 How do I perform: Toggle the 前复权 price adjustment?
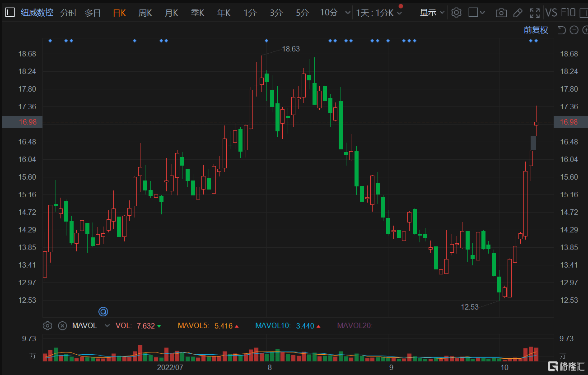(x=536, y=30)
